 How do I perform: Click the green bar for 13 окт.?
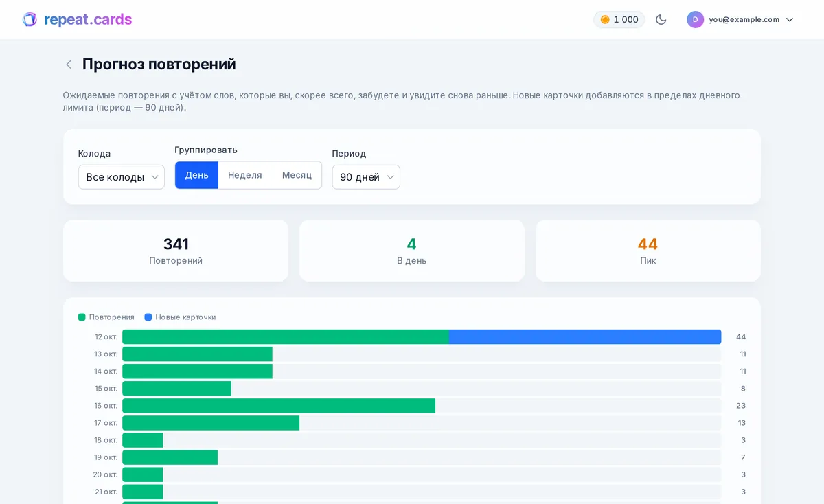pos(197,354)
